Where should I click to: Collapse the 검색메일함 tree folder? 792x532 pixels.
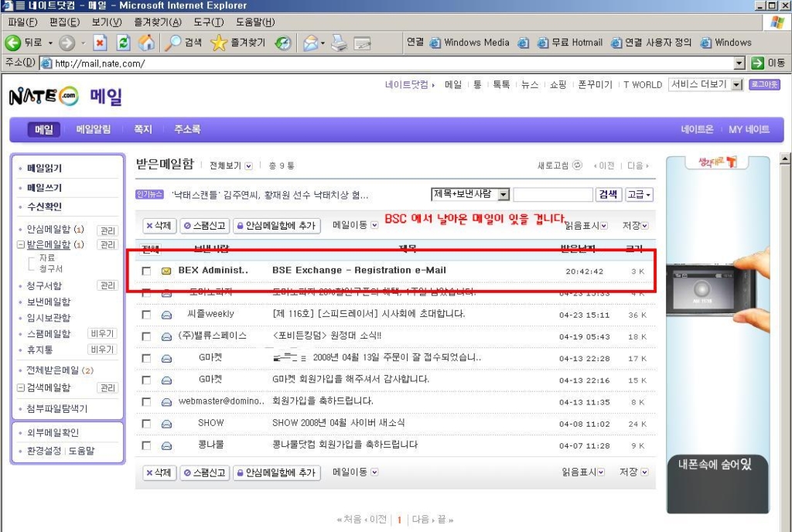21,388
